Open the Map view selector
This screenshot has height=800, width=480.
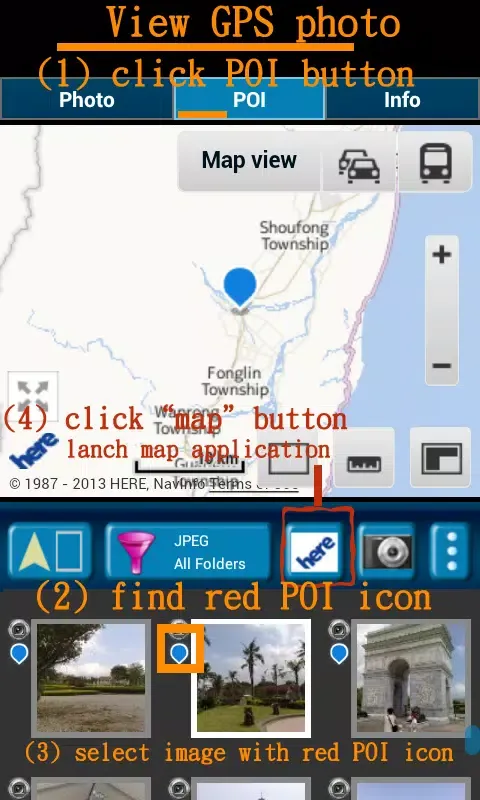pyautogui.click(x=249, y=161)
